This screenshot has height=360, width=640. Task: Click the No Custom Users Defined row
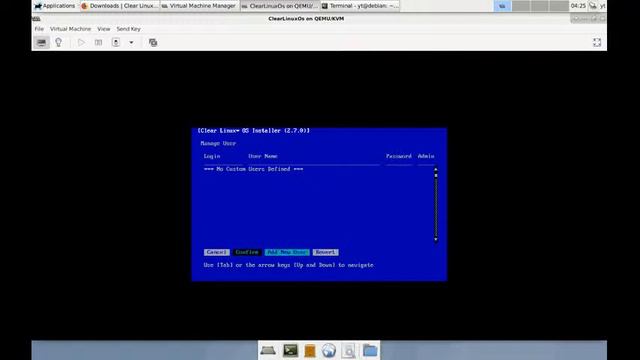(253, 169)
